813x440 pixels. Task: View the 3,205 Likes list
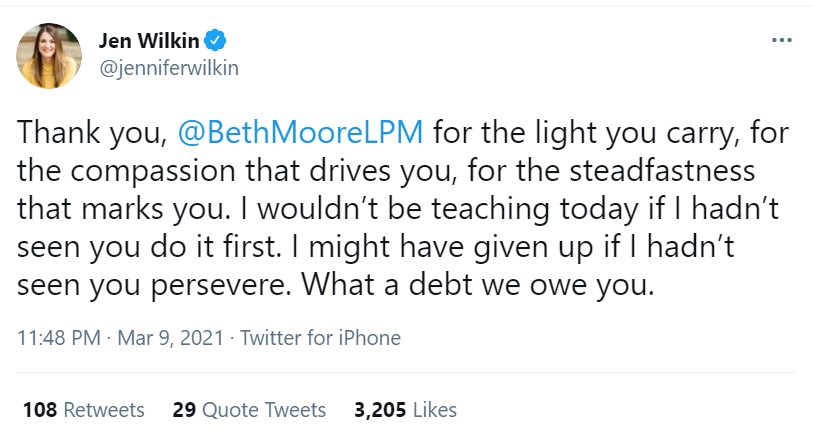click(x=405, y=410)
